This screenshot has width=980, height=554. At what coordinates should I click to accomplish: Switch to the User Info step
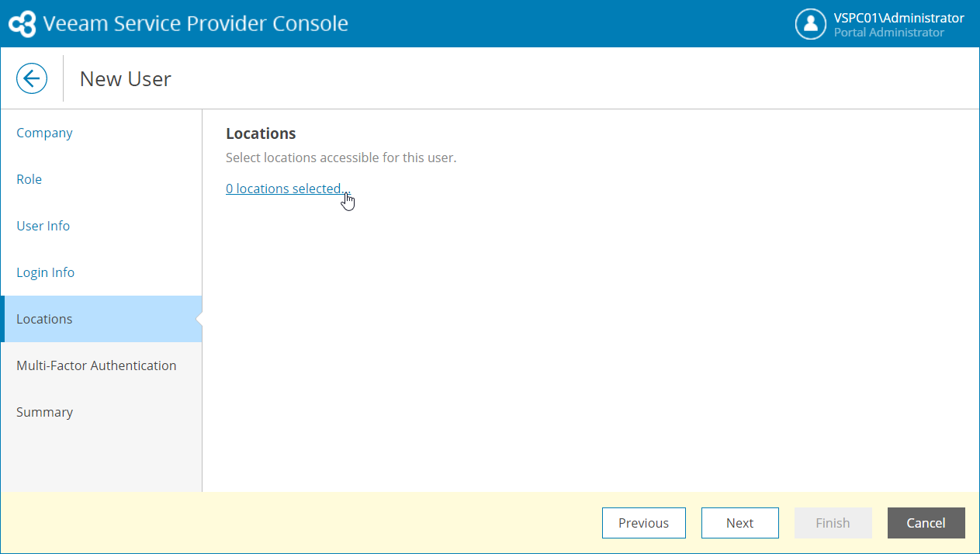101,226
